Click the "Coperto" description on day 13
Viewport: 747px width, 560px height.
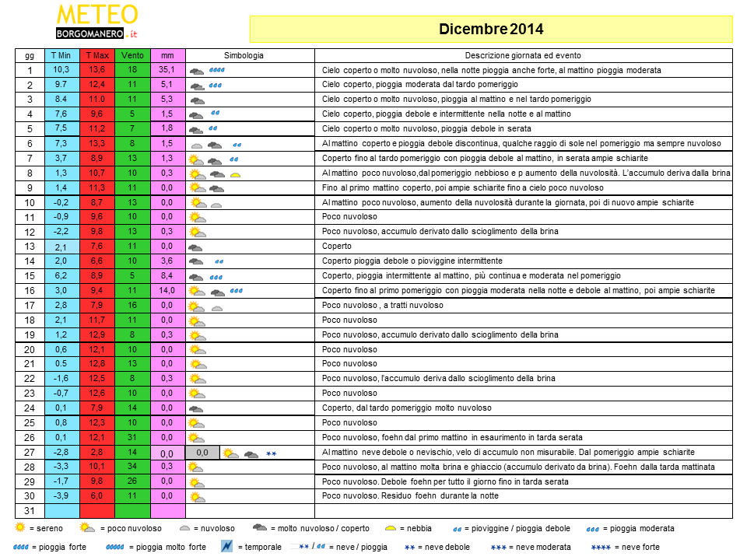pyautogui.click(x=337, y=247)
